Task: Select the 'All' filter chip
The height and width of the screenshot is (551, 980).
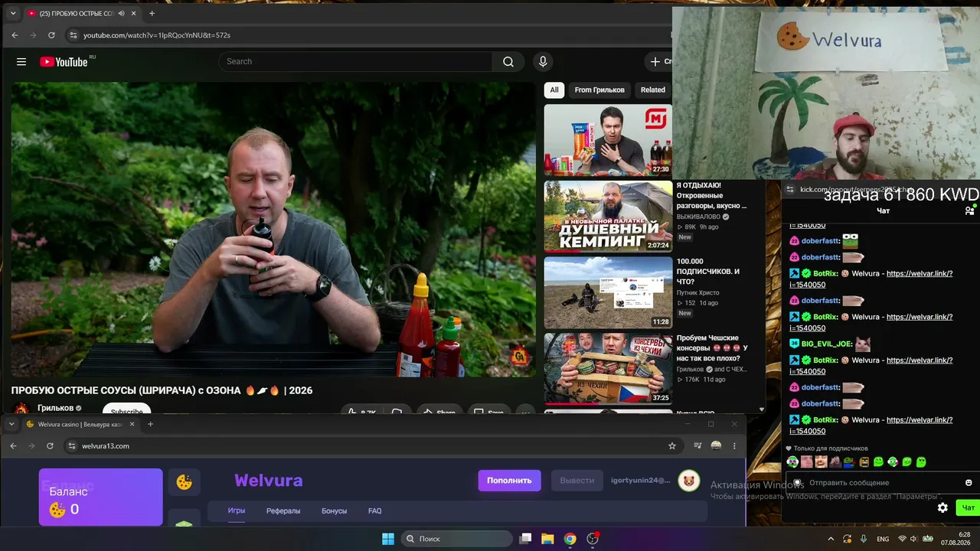Action: click(x=554, y=90)
